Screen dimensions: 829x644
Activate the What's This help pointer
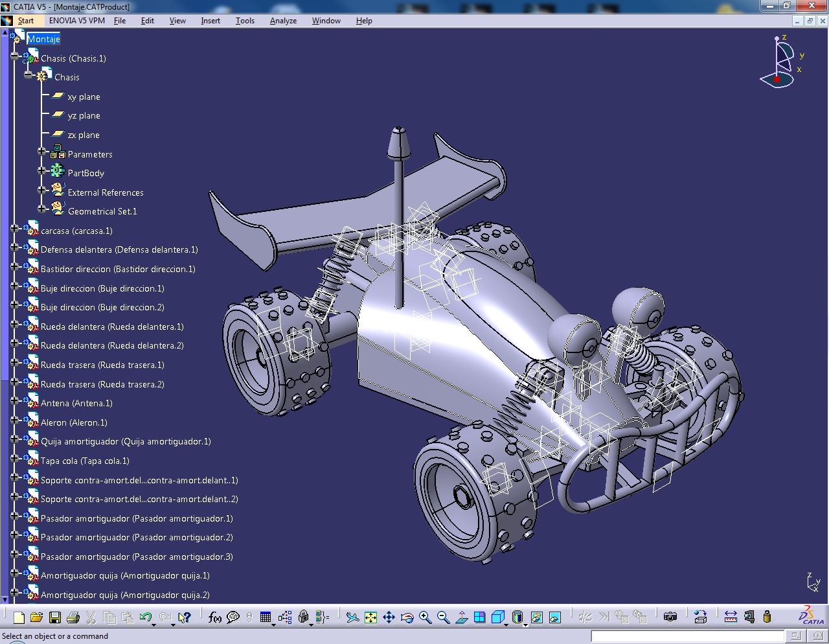pos(185,617)
